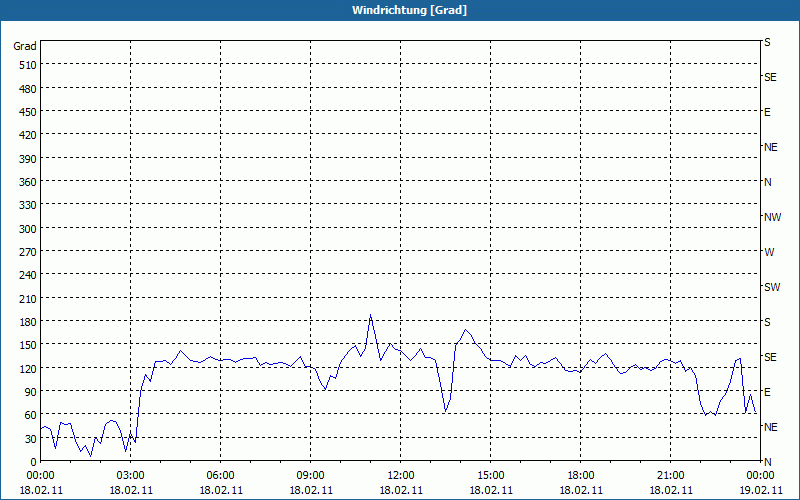Click the N compass label level with 0
The image size is (800, 500).
tap(767, 462)
